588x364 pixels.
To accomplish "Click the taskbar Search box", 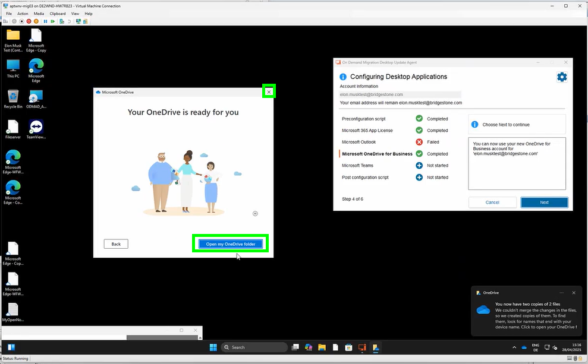I will tap(254, 347).
